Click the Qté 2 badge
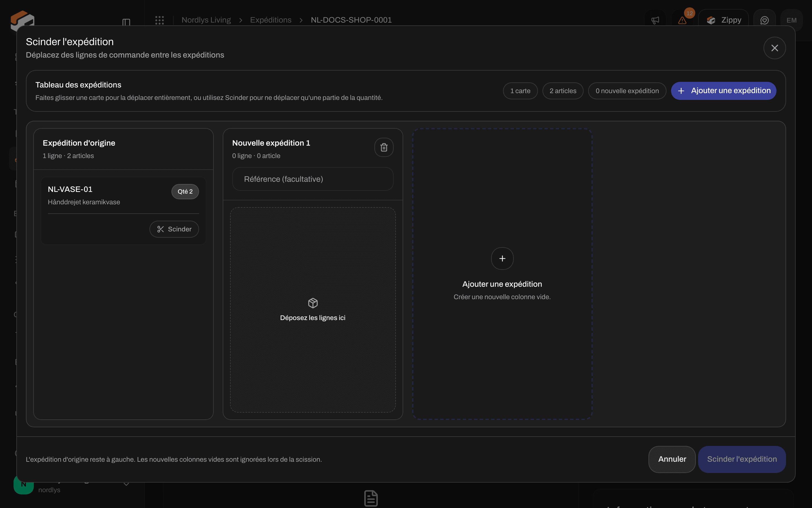 [185, 192]
